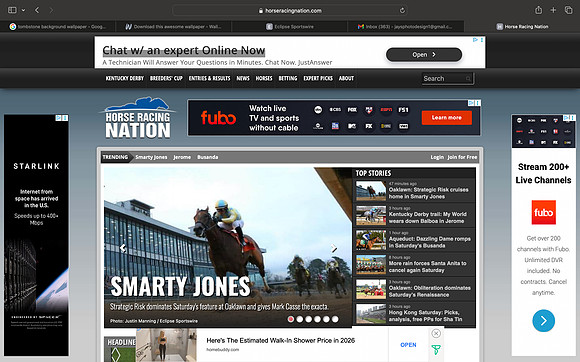Show tab overview icon

[x=569, y=10]
